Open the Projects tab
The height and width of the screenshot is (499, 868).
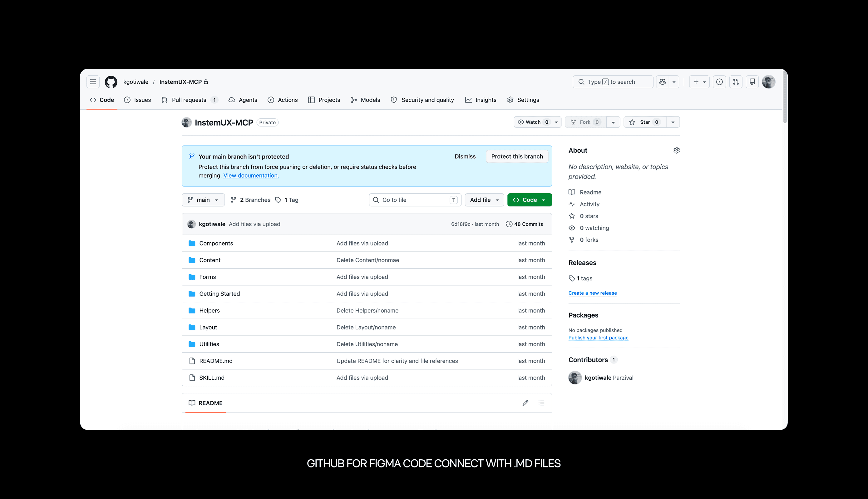pyautogui.click(x=324, y=100)
